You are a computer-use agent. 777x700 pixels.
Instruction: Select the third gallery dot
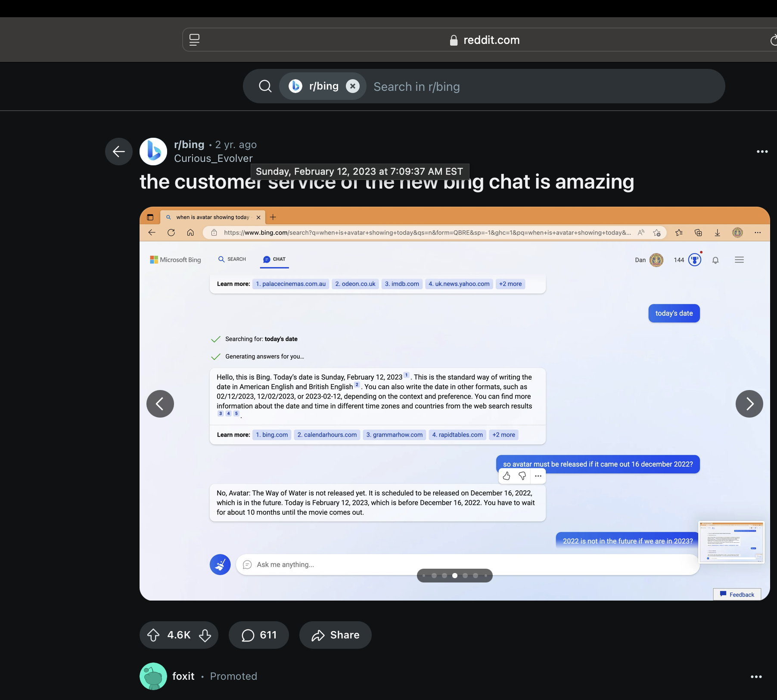pyautogui.click(x=444, y=576)
